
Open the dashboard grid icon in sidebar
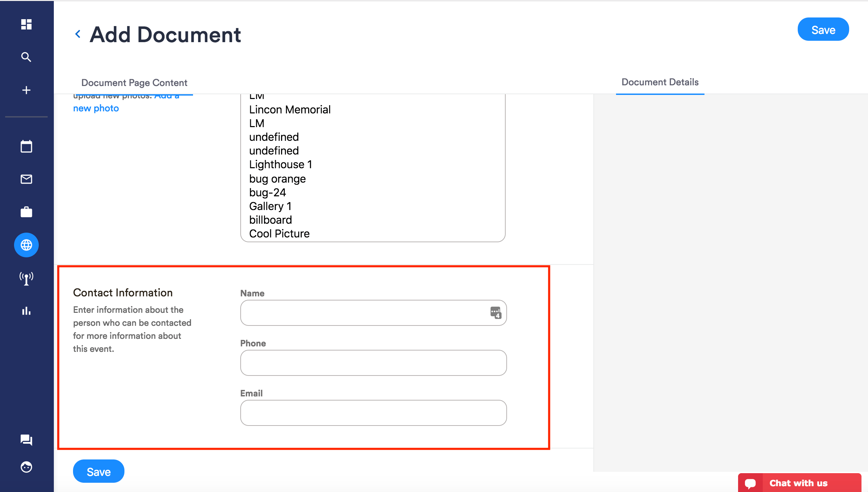tap(26, 24)
